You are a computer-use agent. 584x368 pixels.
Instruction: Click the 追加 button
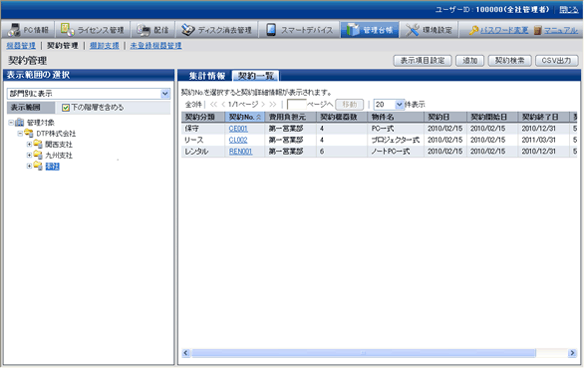[x=470, y=61]
